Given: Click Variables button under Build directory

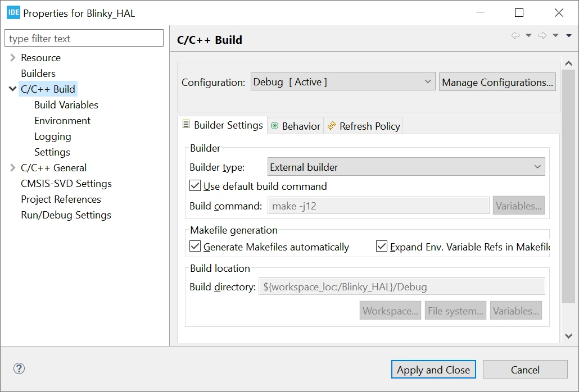Looking at the screenshot, I should pos(516,311).
